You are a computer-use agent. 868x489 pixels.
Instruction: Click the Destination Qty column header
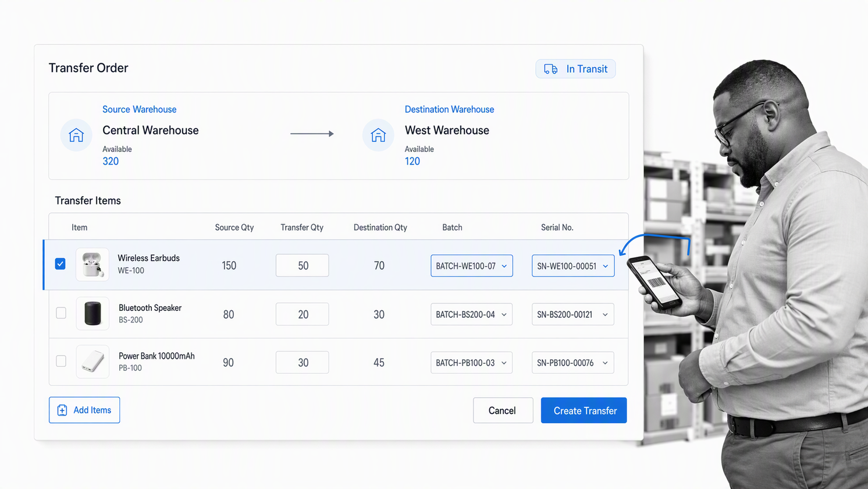point(380,228)
